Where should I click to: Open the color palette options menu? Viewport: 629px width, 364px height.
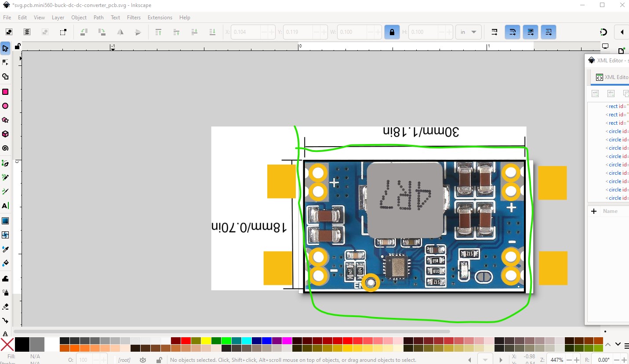tap(626, 345)
